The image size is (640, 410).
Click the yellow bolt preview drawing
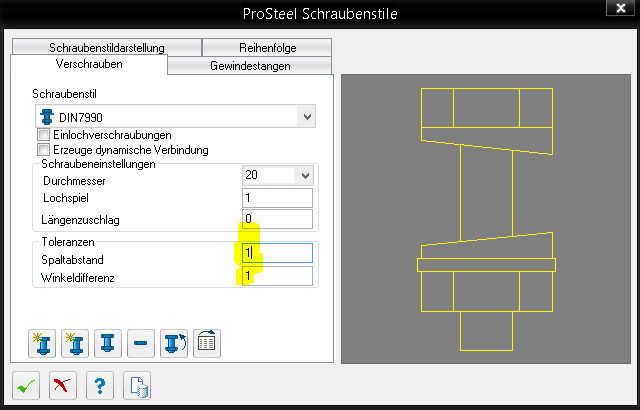pos(486,219)
